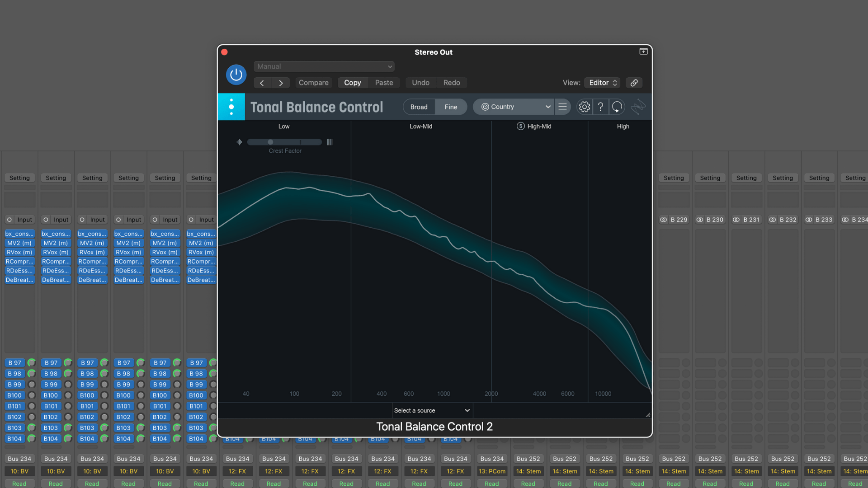Open the Manual preset dropdown

[324, 66]
